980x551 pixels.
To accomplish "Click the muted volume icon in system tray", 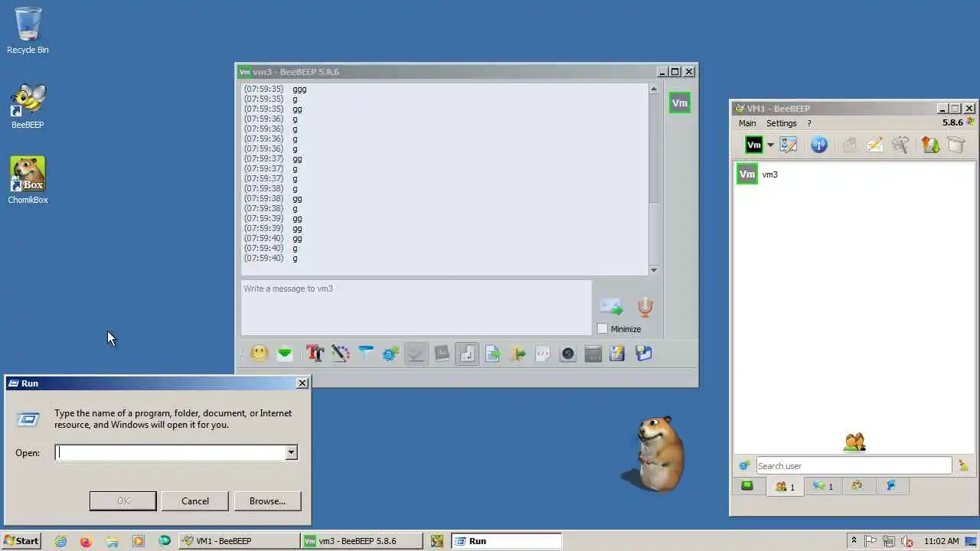I will (907, 541).
